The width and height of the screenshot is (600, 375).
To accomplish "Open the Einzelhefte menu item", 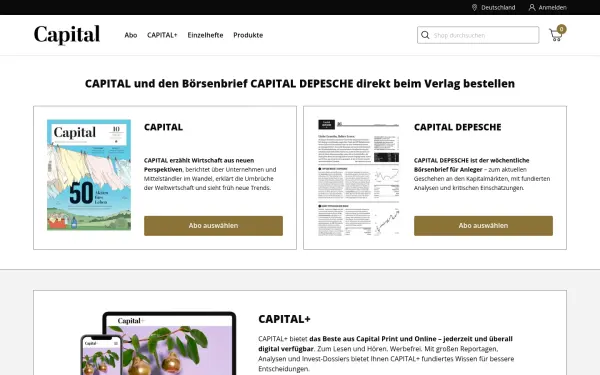I will [x=205, y=35].
